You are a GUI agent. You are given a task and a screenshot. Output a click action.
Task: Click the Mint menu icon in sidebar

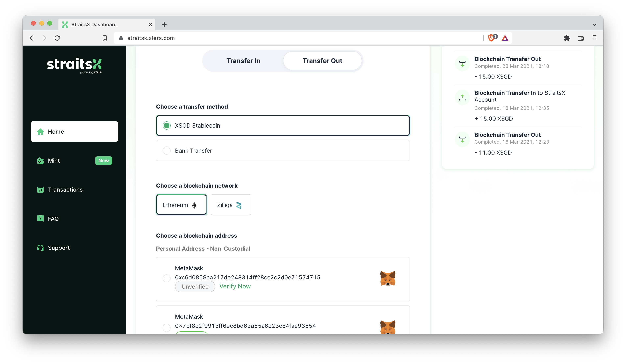pyautogui.click(x=40, y=160)
